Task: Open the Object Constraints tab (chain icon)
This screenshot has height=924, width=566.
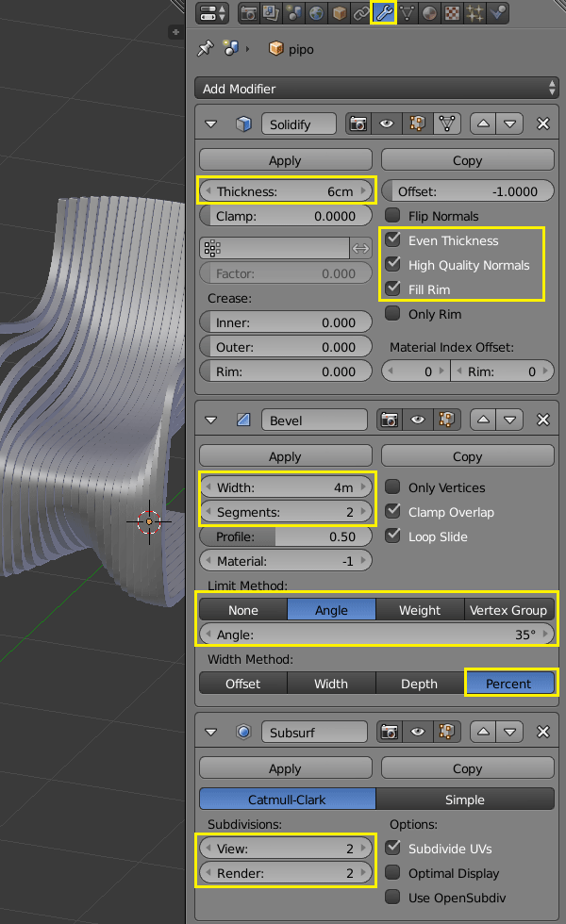Action: coord(361,13)
